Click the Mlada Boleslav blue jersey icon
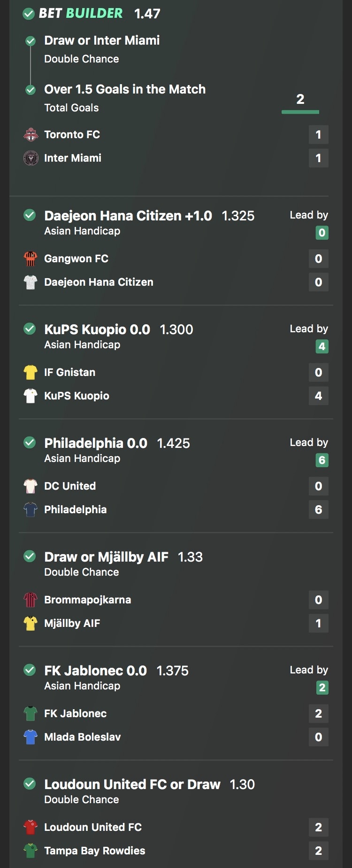This screenshot has height=868, width=352. click(x=31, y=737)
